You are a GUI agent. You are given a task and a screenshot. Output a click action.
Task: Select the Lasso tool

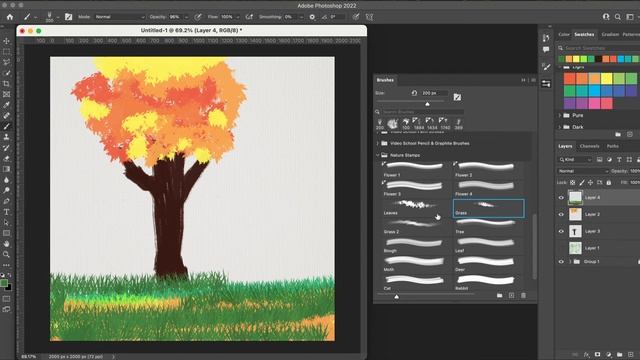tap(6, 62)
